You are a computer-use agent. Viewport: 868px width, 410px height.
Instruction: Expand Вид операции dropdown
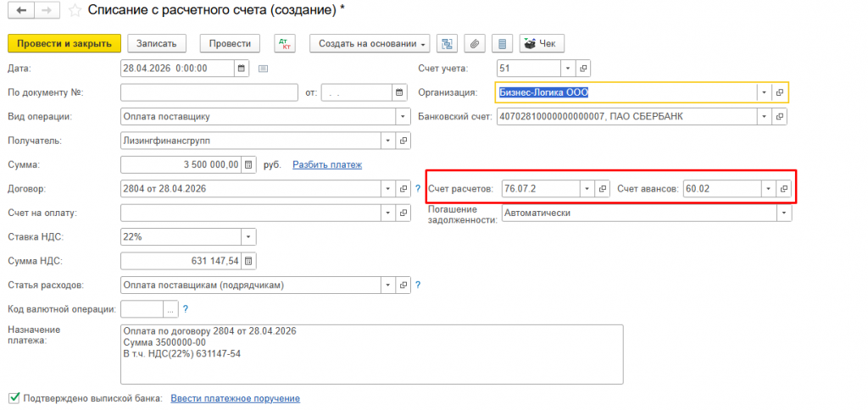(x=403, y=117)
